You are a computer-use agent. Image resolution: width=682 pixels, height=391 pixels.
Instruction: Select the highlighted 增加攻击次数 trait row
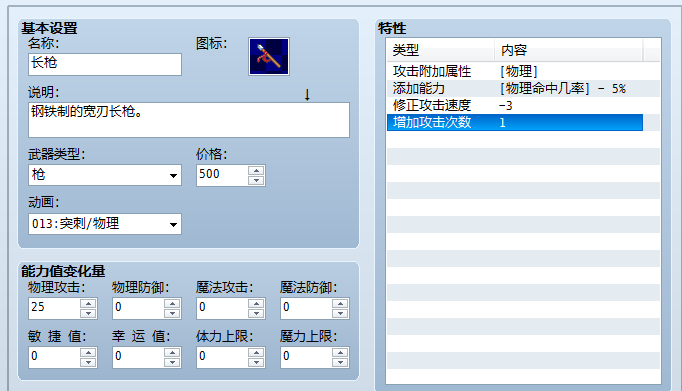tap(515, 122)
